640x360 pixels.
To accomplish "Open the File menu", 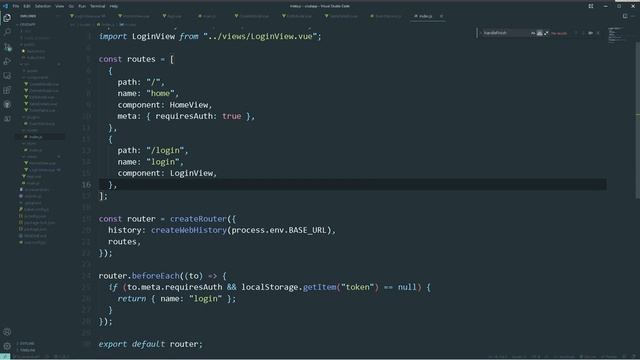I will [16, 6].
